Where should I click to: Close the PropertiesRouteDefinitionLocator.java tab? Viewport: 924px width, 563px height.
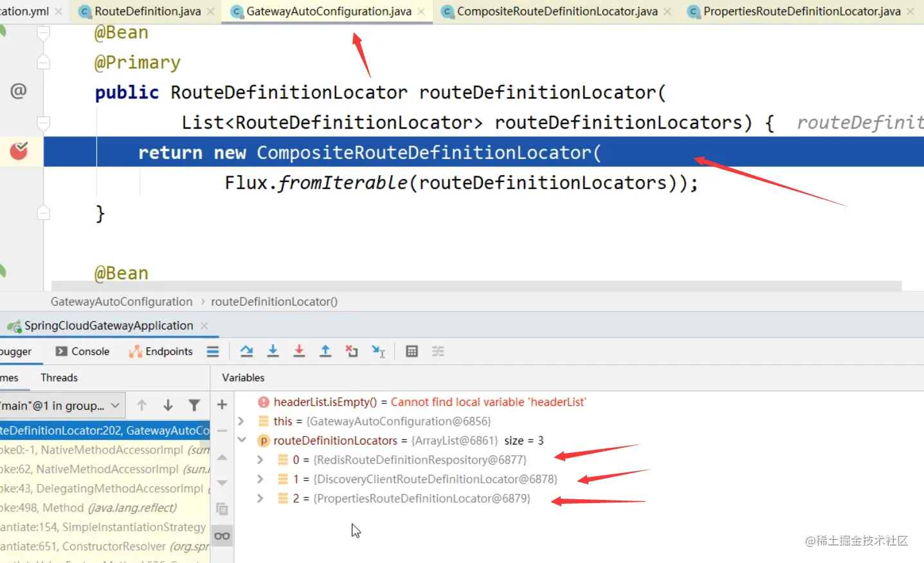pos(910,12)
